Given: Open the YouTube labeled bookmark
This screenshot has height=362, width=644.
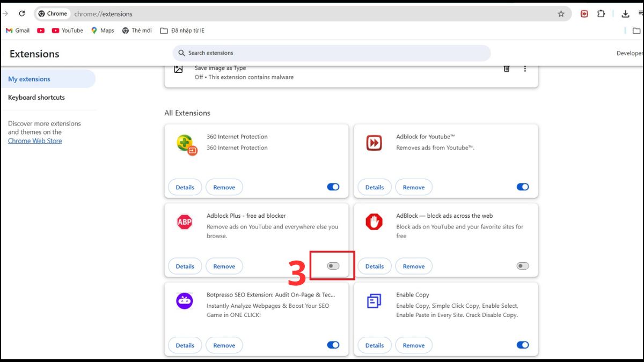Looking at the screenshot, I should [x=68, y=31].
